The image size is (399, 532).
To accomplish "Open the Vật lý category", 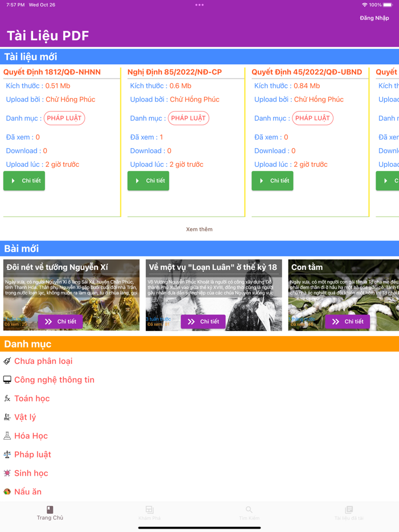I will click(25, 417).
